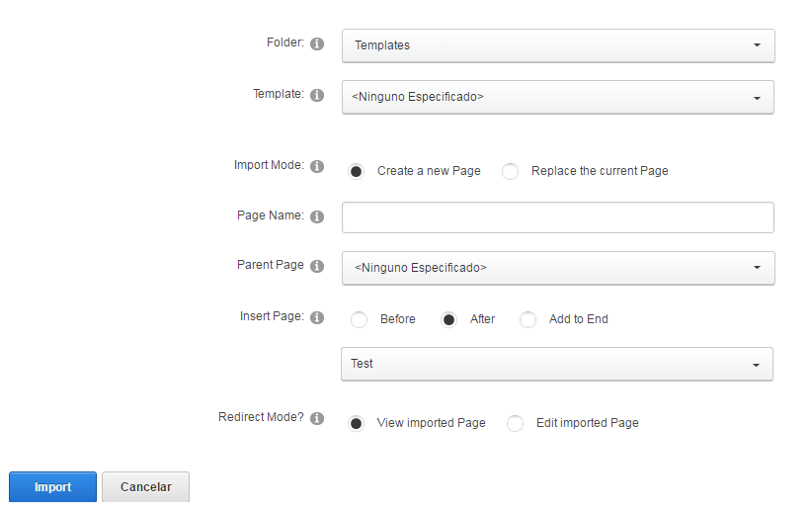Show help for Import Mode info icon

tap(317, 166)
